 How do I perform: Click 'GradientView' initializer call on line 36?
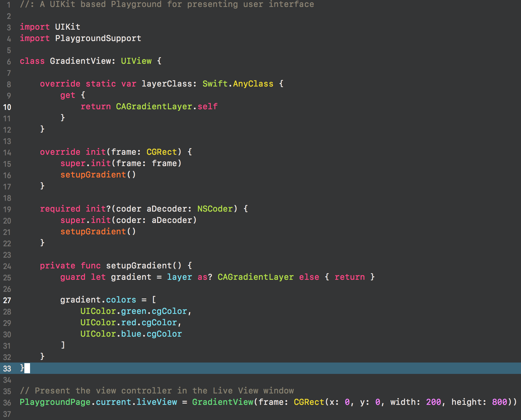(223, 402)
